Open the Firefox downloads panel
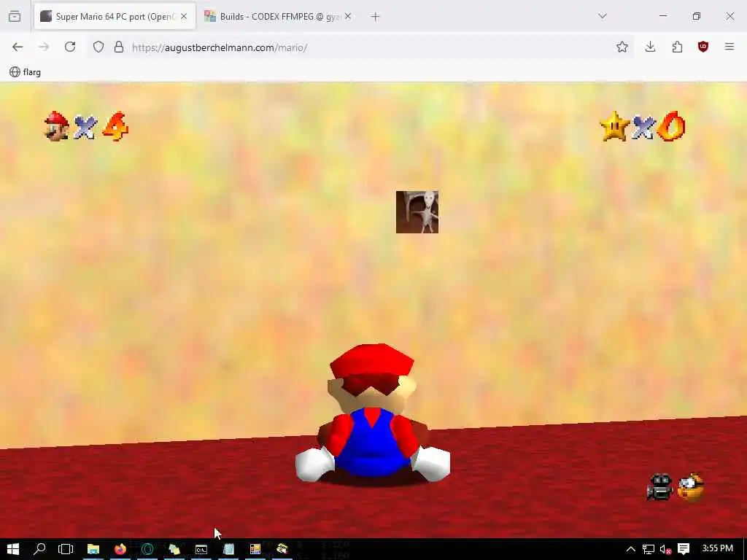The height and width of the screenshot is (560, 747). pyautogui.click(x=650, y=47)
